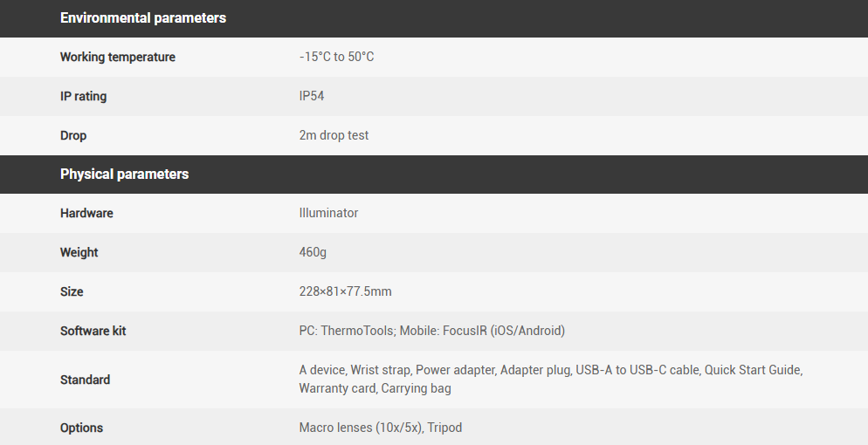Select the Drop row label

73,136
